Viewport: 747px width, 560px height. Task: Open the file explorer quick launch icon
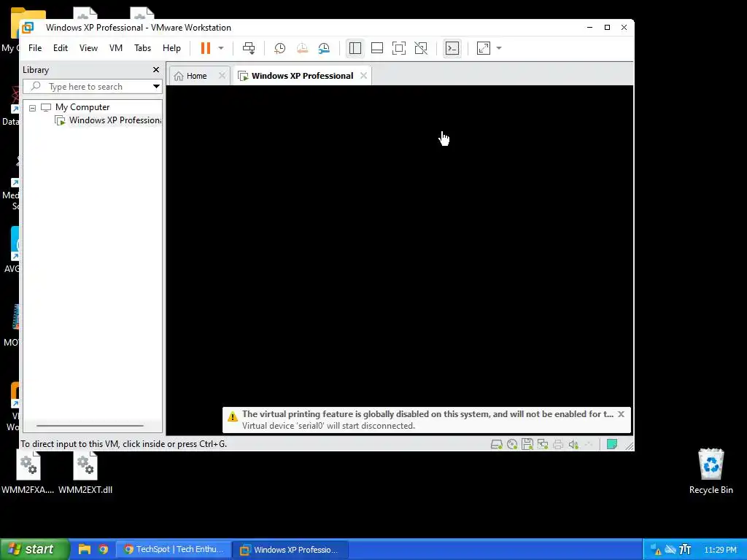click(85, 549)
